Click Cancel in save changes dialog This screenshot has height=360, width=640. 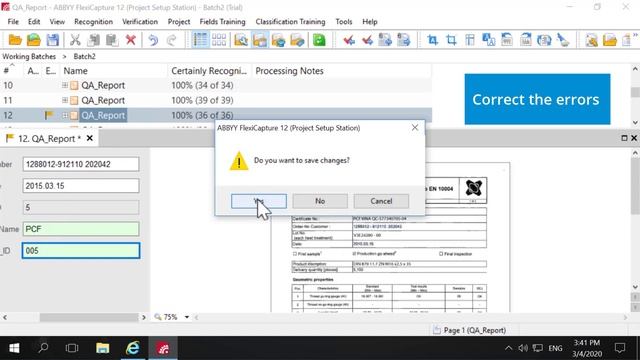pyautogui.click(x=381, y=201)
